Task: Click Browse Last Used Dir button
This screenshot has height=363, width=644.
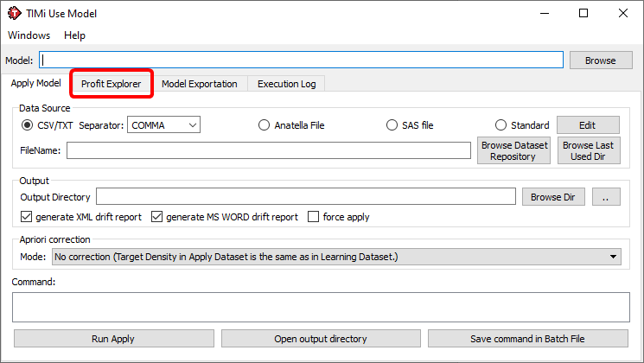Action: [x=589, y=150]
